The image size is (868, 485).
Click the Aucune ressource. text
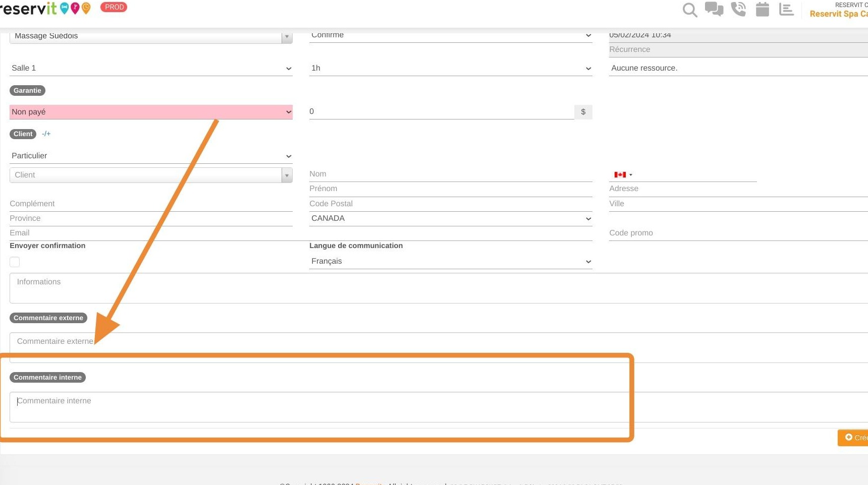(x=644, y=68)
